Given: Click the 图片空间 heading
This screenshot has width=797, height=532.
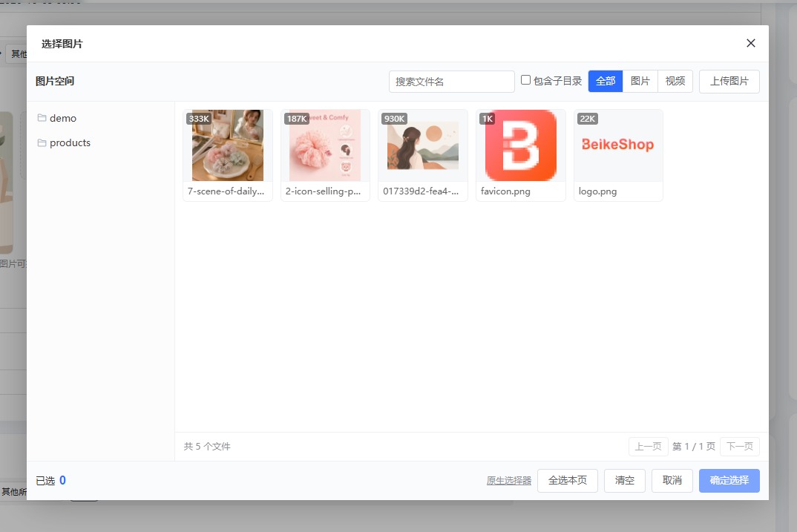Looking at the screenshot, I should tap(55, 82).
